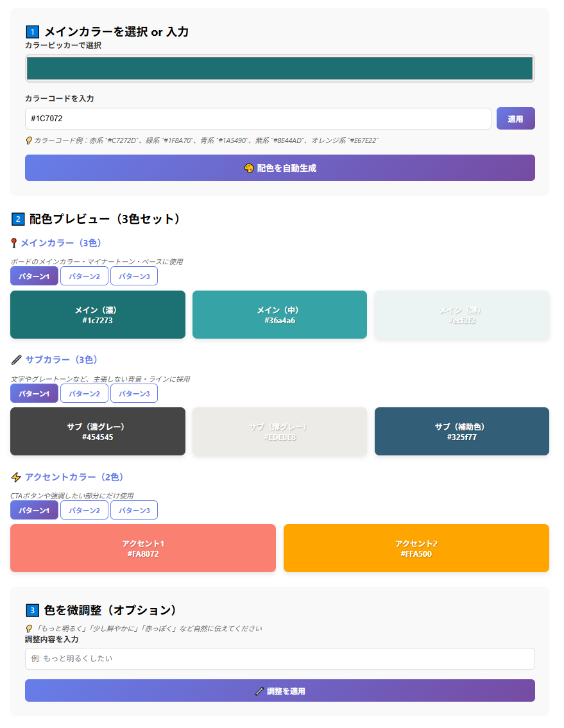This screenshot has width=564, height=728.
Task: Pick the サブ（濃グレー） #454545 swatch
Action: [98, 432]
